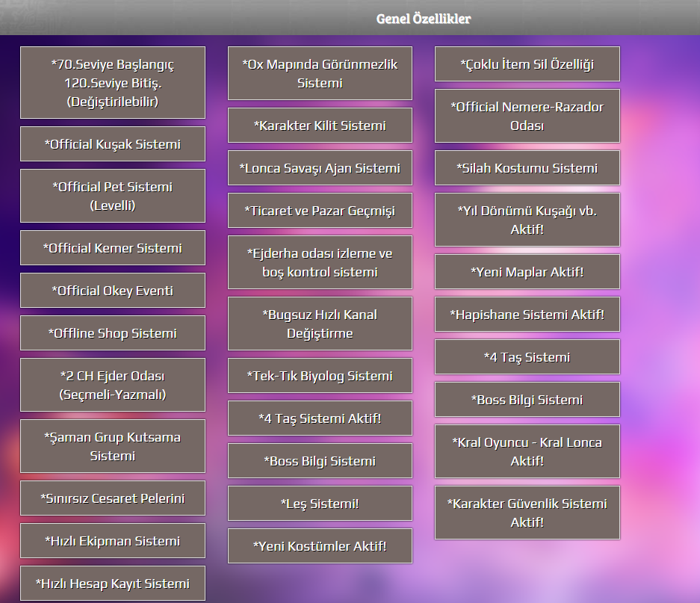The image size is (700, 603).
Task: Select Şaman Grup Kutsama Sistemi box
Action: [x=113, y=446]
